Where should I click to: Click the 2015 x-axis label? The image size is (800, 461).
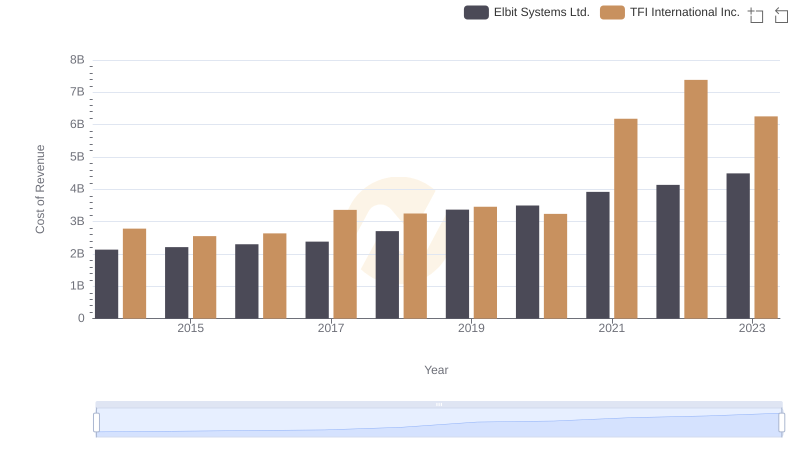[x=190, y=328]
